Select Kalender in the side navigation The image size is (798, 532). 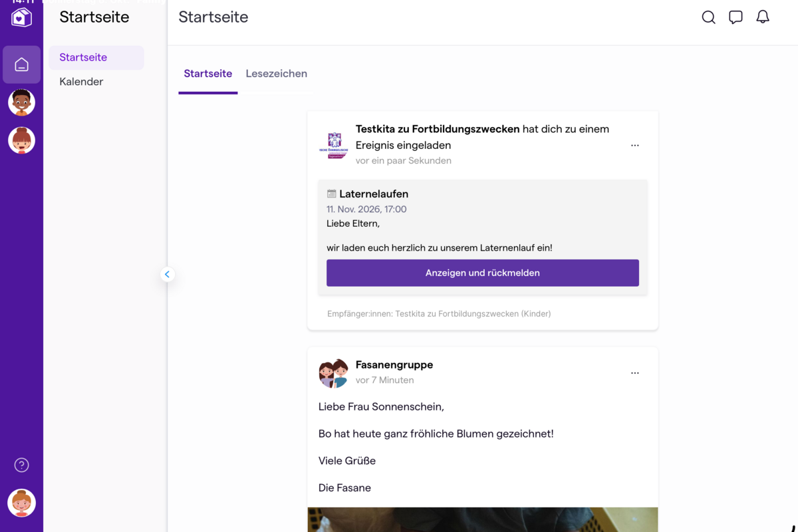(x=81, y=82)
